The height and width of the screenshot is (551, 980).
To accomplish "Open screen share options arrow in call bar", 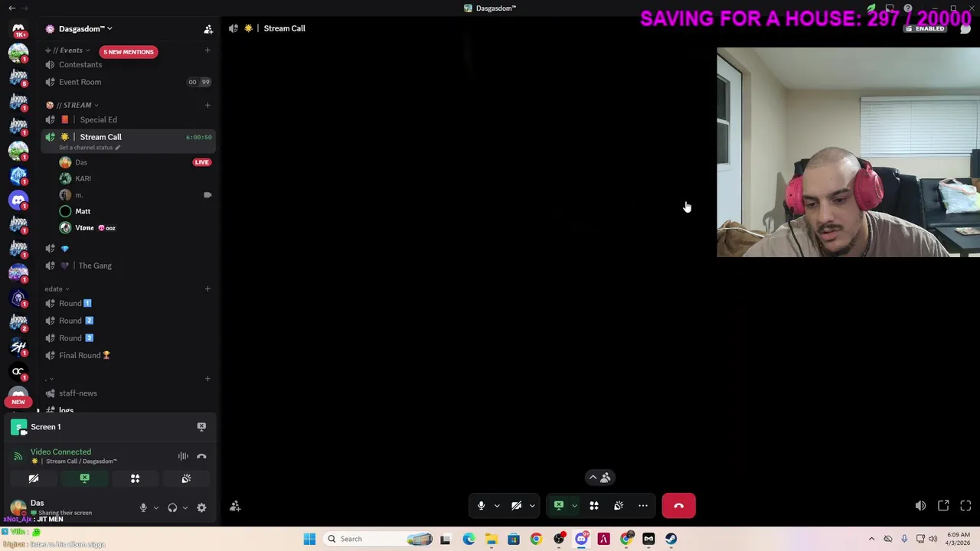I will (x=574, y=506).
